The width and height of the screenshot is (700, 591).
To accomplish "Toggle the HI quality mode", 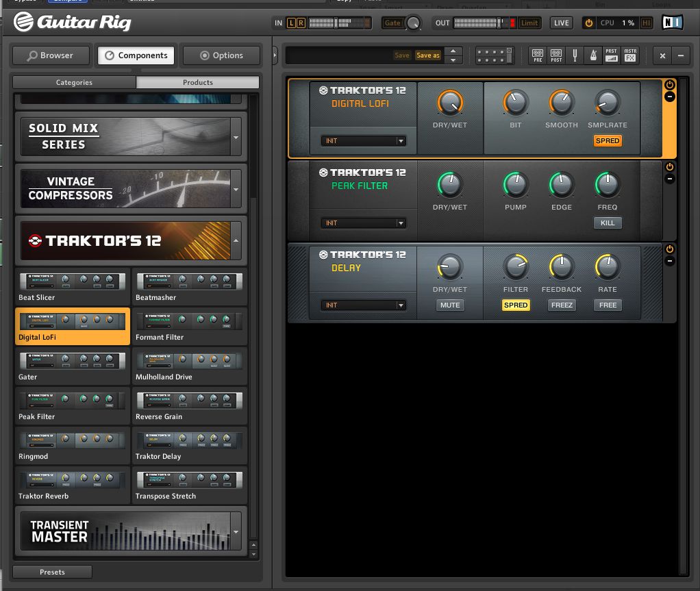I will pos(646,23).
